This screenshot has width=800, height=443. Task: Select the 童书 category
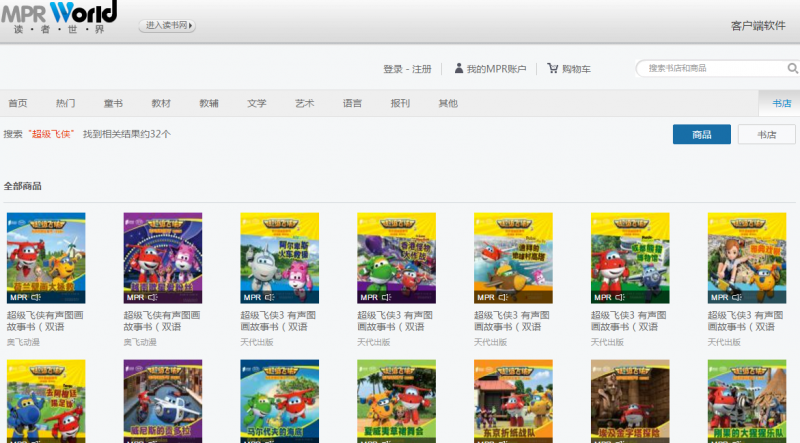click(x=113, y=103)
